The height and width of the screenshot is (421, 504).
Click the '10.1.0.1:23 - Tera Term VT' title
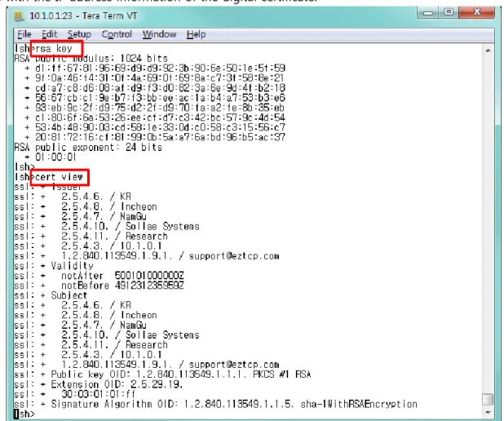(83, 16)
